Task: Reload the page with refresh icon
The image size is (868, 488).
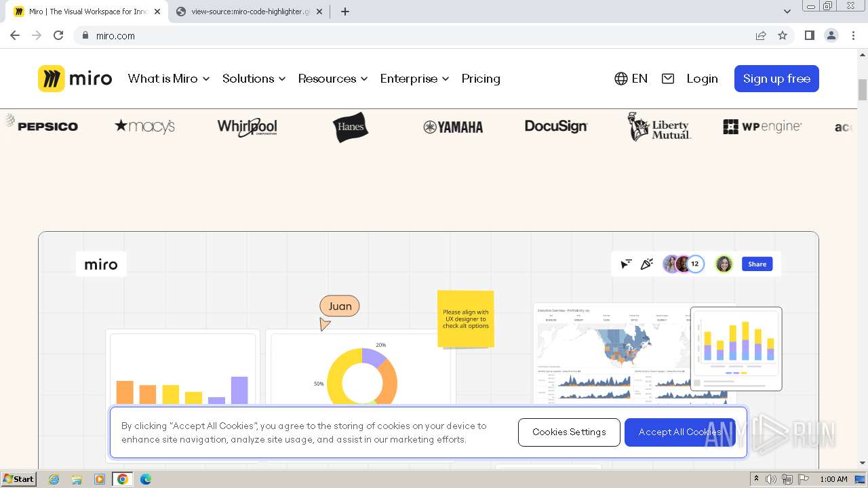Action: (58, 35)
